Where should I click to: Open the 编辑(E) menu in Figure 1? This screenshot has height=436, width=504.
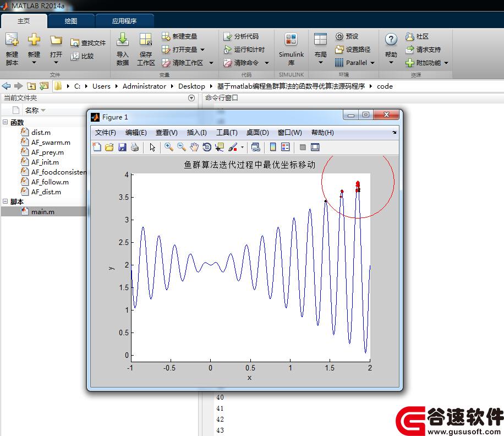(136, 133)
